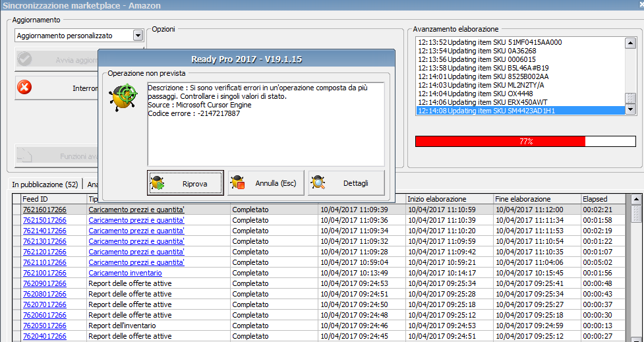Open feed link 76213017266
This screenshot has width=644, height=342.
click(x=44, y=241)
